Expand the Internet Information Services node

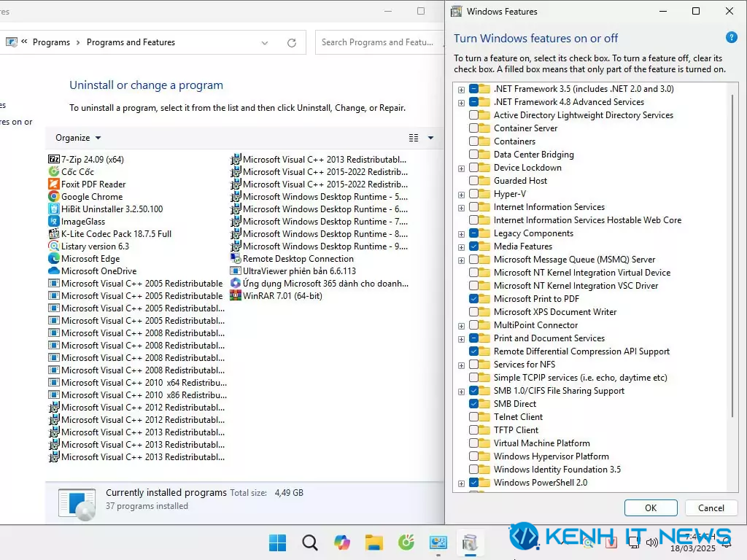click(461, 208)
